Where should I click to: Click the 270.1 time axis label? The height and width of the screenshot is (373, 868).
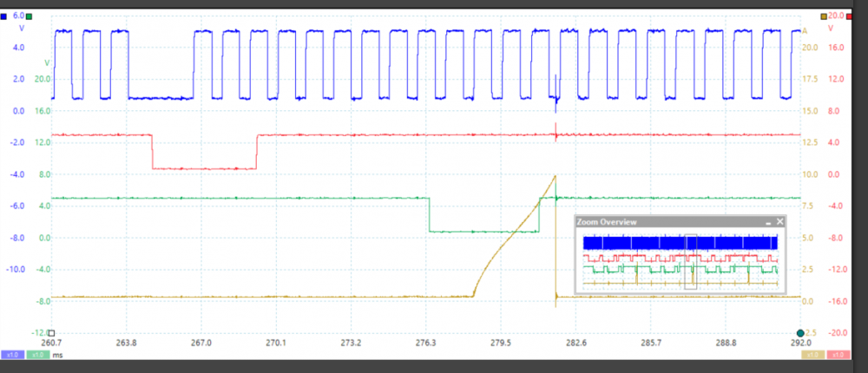[276, 344]
